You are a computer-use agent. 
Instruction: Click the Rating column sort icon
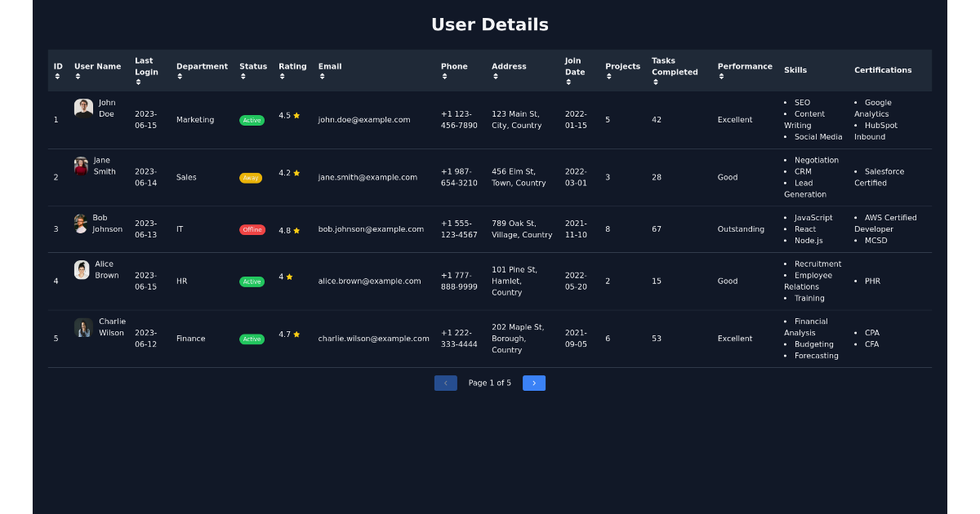(283, 76)
